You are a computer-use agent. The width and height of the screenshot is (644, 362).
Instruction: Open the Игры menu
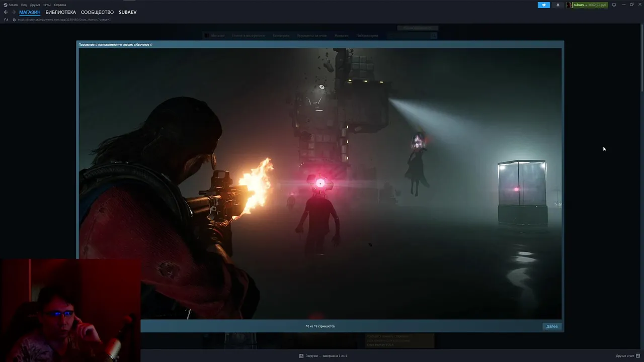[47, 5]
